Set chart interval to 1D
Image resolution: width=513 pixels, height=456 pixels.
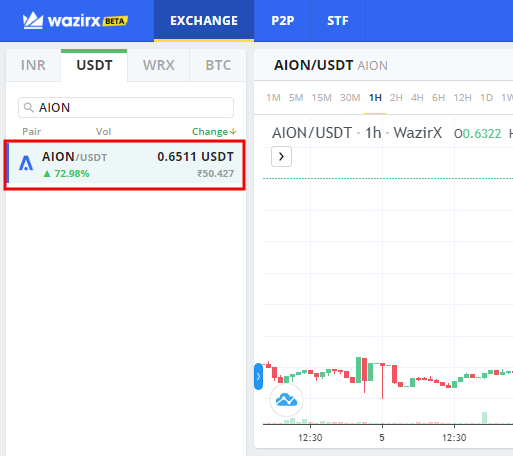tap(486, 98)
